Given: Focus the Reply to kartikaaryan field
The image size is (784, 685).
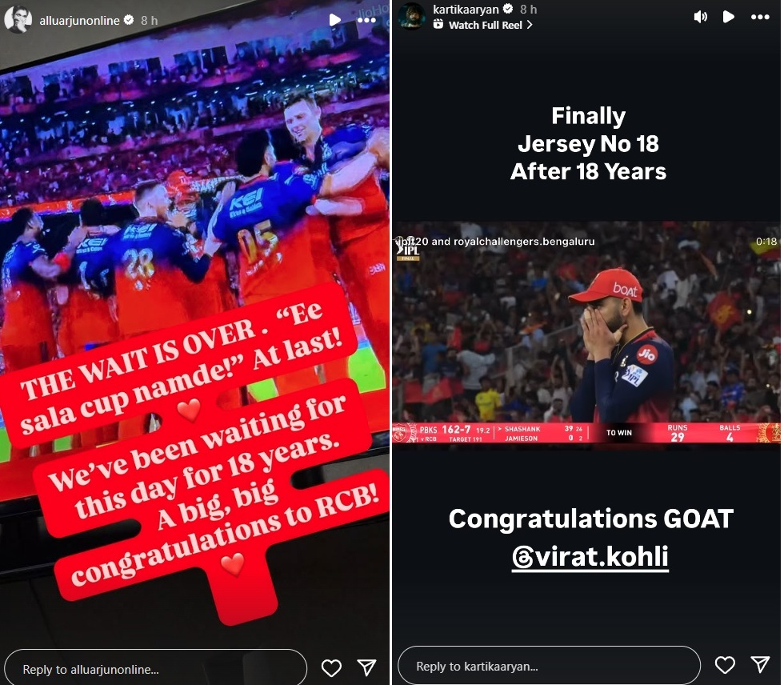Looking at the screenshot, I should (549, 666).
